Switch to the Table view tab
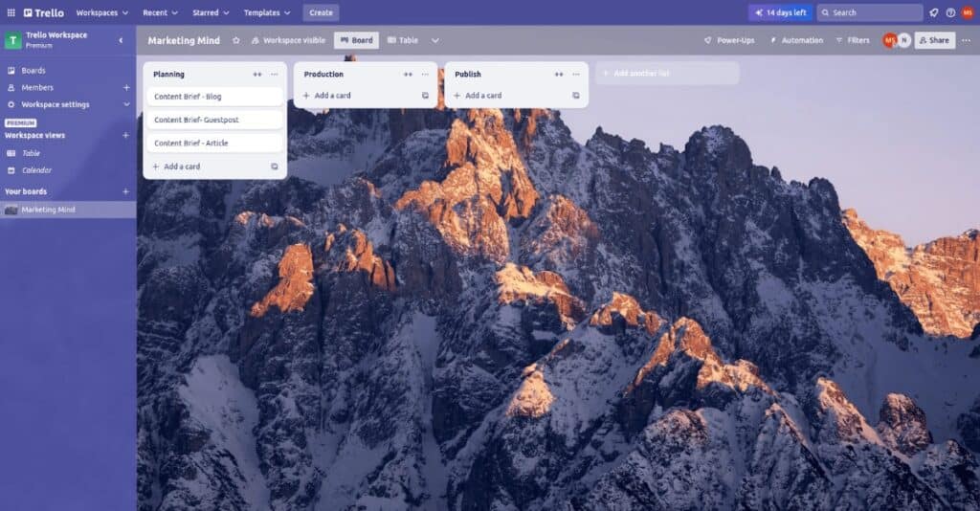 coord(403,40)
